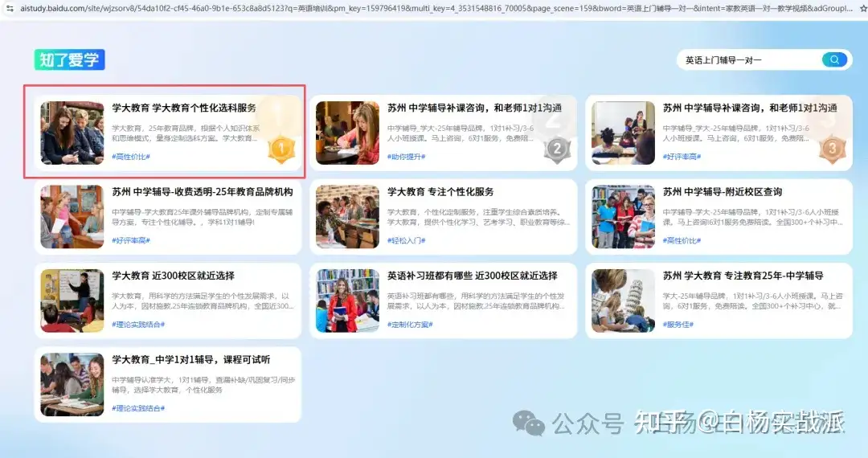Click description starting 中学辅导认准学大，1对1辅导
The height and width of the screenshot is (458, 868).
tap(203, 385)
